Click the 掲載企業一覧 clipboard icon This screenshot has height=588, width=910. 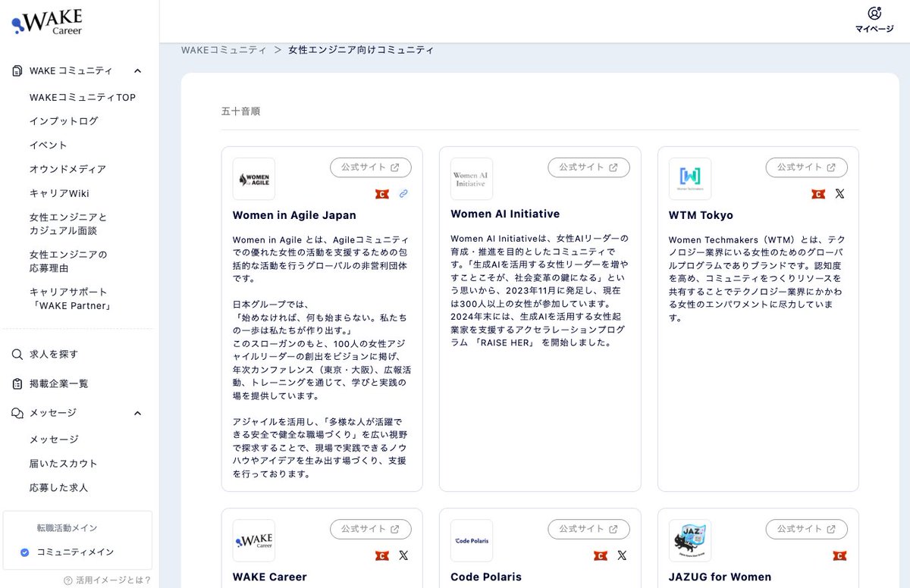tap(17, 384)
